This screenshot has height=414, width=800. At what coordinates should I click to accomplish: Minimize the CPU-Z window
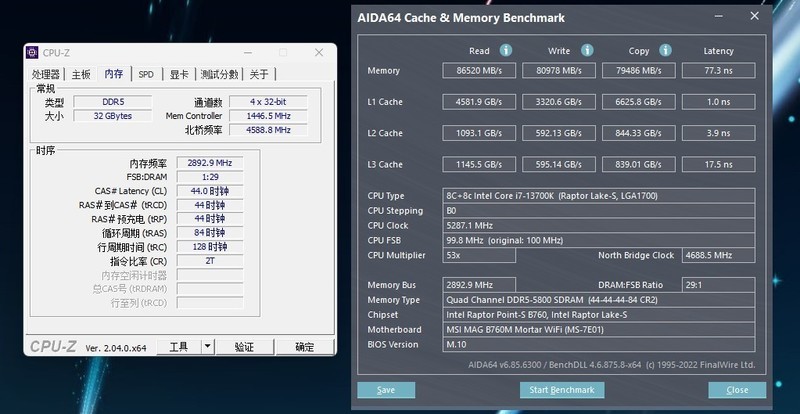(x=248, y=53)
